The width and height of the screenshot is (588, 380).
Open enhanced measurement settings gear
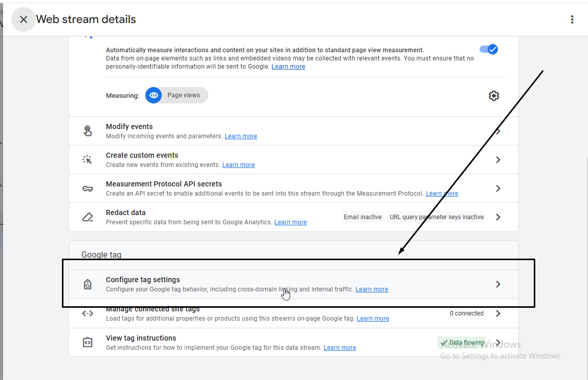[494, 96]
